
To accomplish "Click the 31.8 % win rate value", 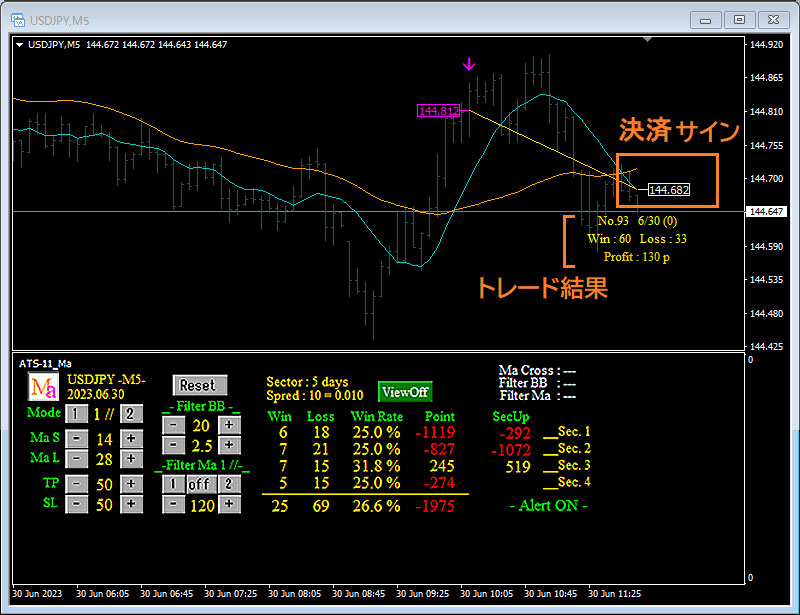I will click(377, 466).
